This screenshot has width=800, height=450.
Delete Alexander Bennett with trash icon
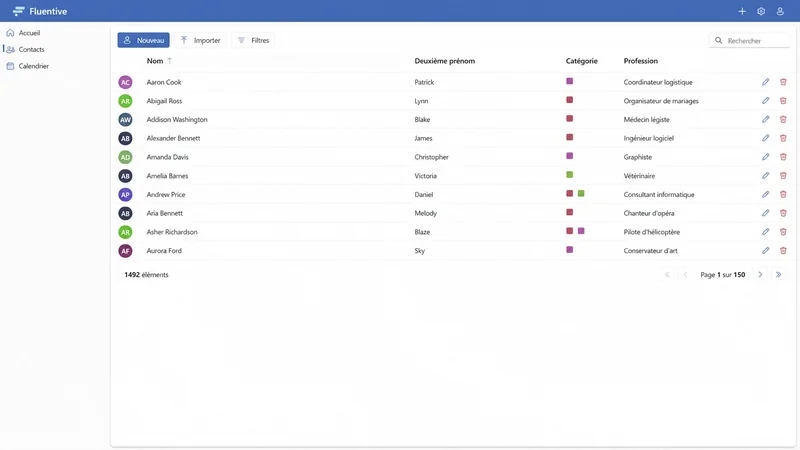point(783,138)
